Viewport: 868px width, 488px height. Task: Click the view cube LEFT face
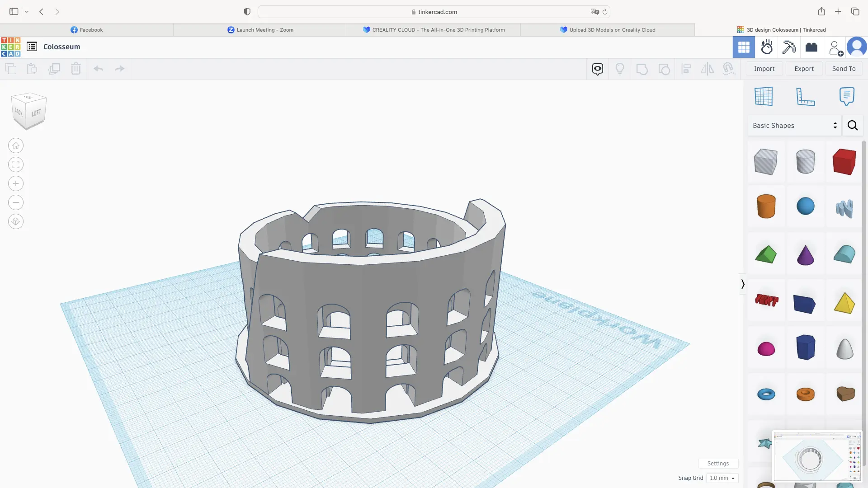tap(36, 113)
